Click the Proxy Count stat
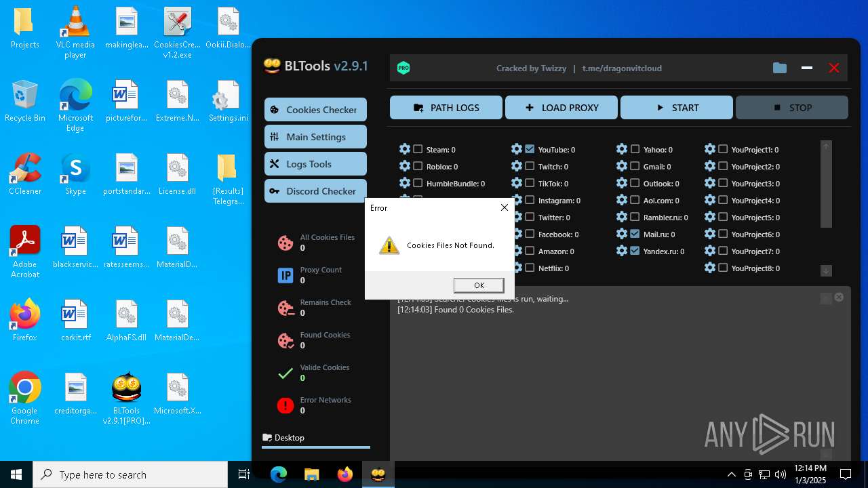 310,275
